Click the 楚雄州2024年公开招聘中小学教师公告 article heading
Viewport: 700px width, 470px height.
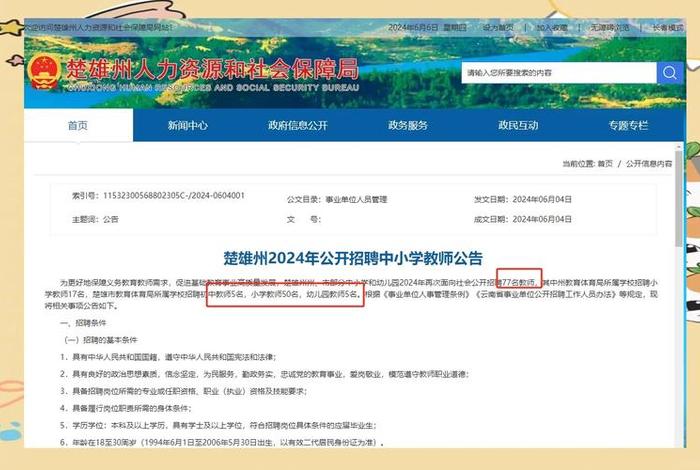click(x=353, y=258)
